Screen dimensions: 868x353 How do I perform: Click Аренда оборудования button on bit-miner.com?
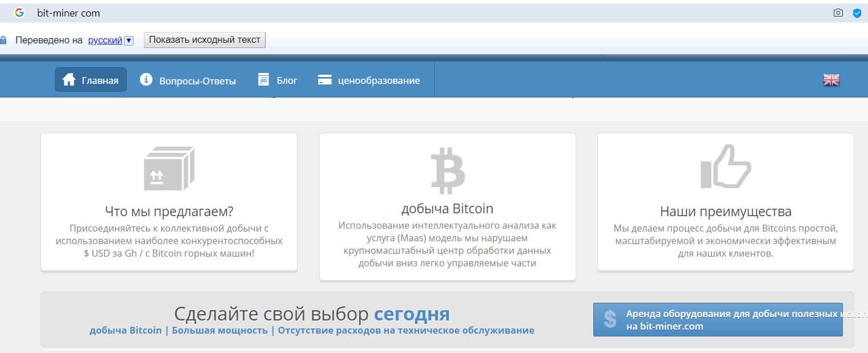[718, 319]
